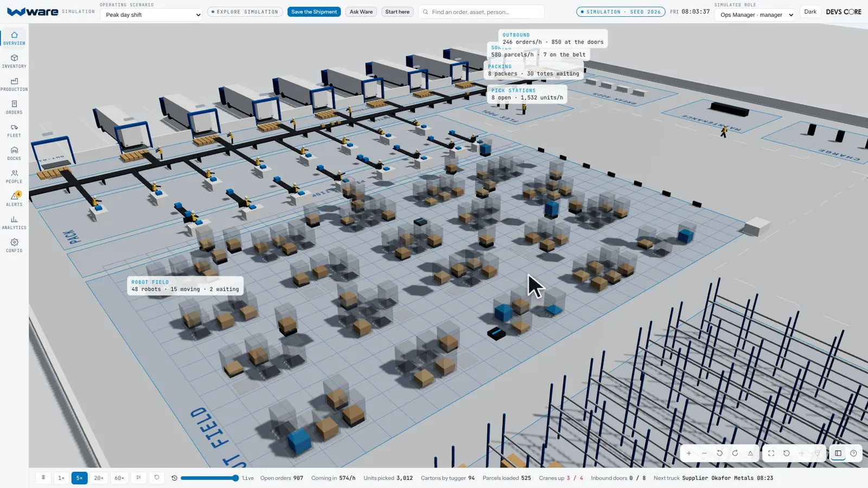Viewport: 868px width, 488px height.
Task: Click the Simulation Seed 2026 badge
Action: tap(621, 12)
